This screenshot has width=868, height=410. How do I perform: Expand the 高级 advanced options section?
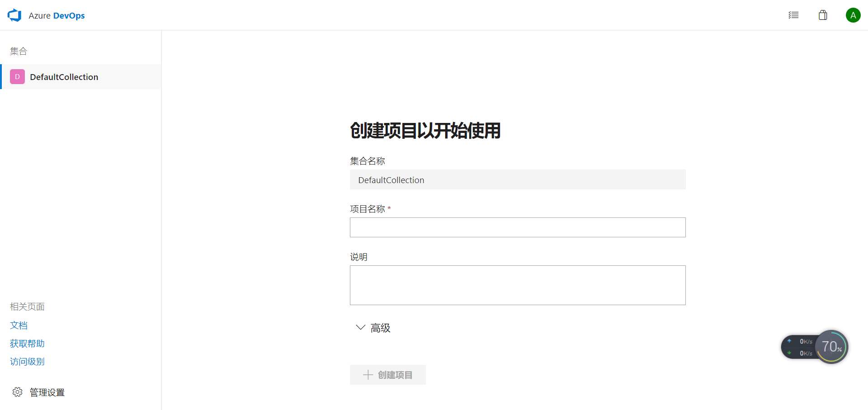click(x=380, y=328)
